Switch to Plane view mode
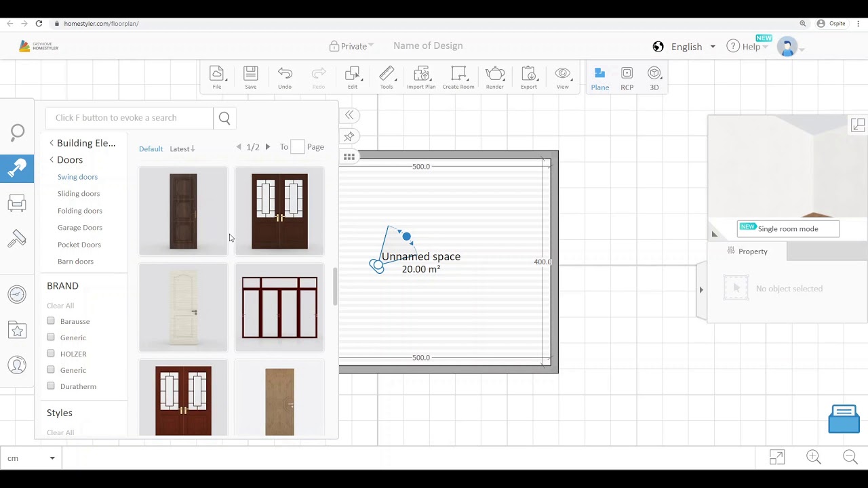 pos(600,79)
